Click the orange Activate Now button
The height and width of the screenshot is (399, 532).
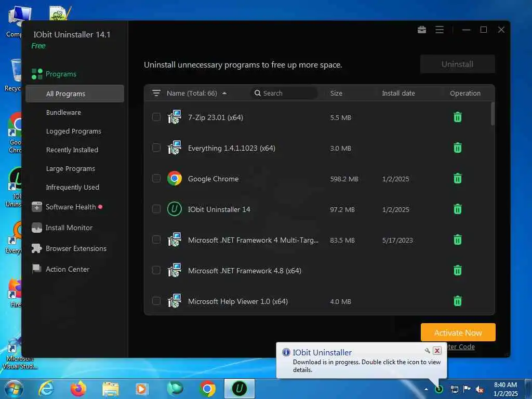pyautogui.click(x=458, y=332)
